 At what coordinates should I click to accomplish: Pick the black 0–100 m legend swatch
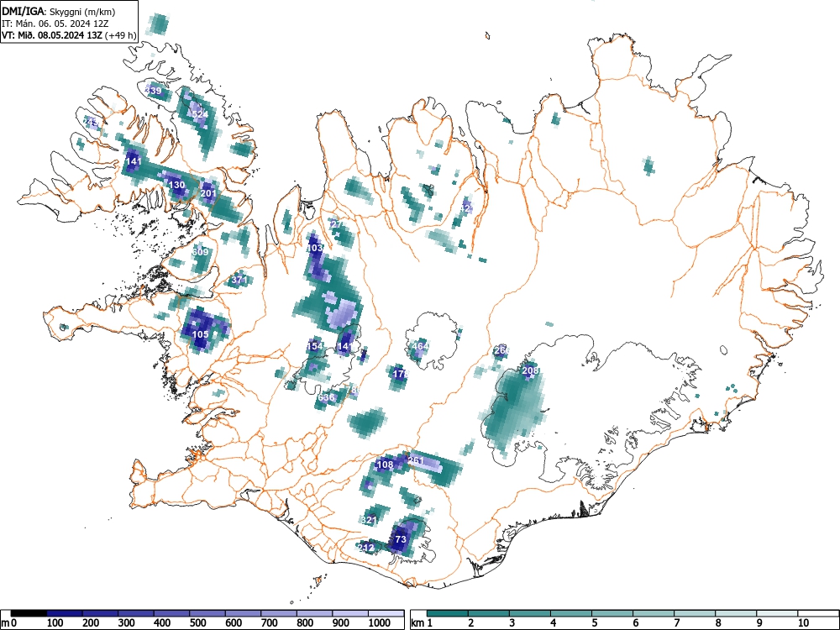29,613
